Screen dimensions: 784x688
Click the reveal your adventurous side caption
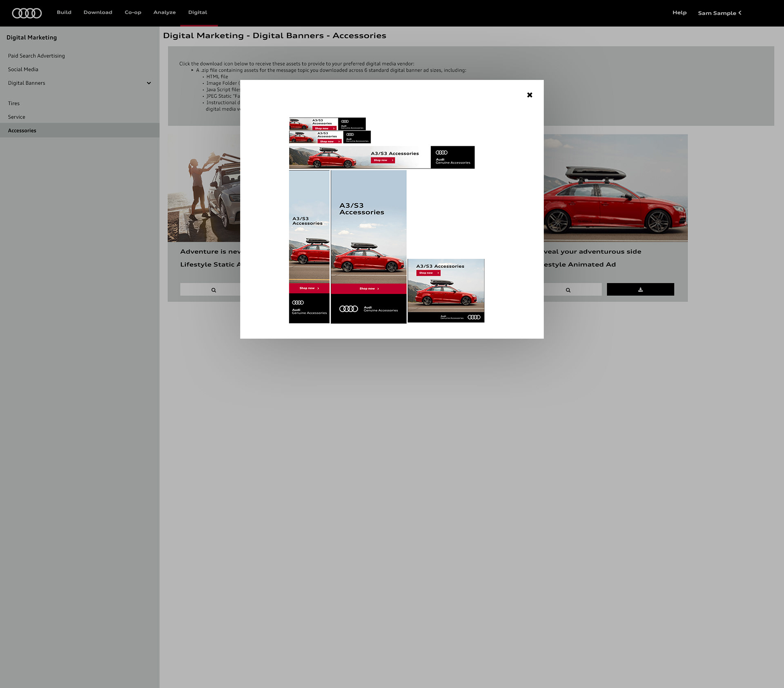click(x=592, y=252)
